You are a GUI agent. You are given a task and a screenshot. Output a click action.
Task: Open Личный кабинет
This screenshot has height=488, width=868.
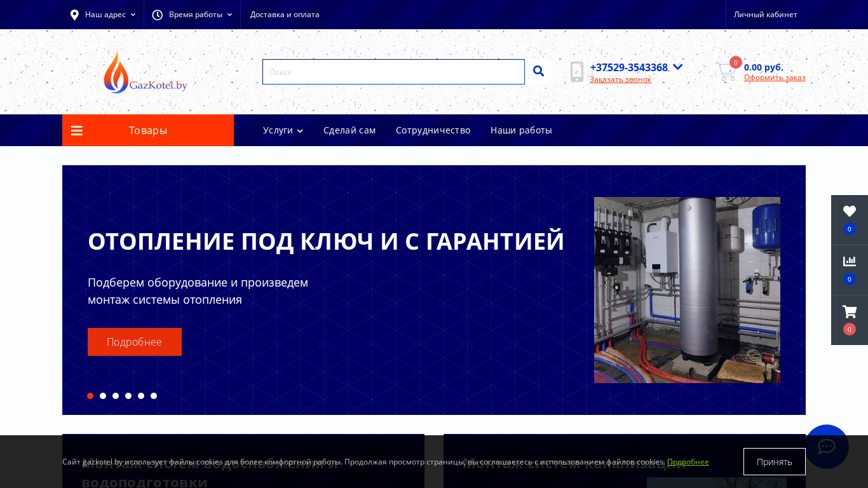(x=765, y=15)
